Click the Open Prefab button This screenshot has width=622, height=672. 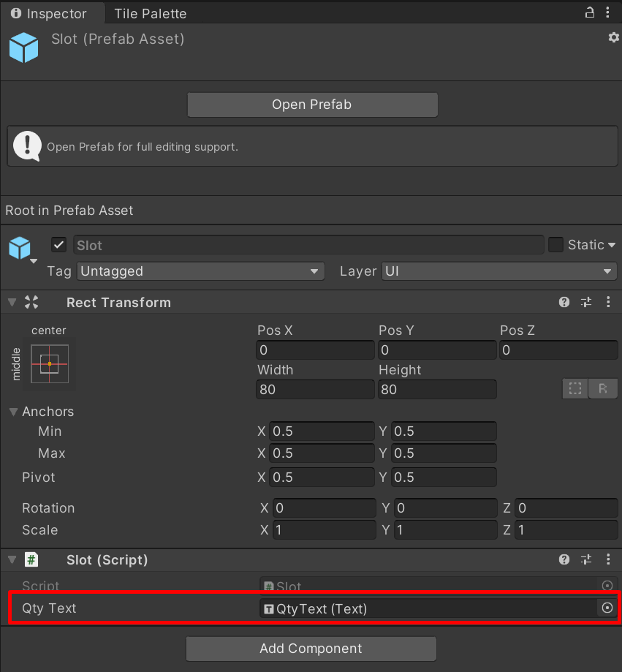pyautogui.click(x=312, y=105)
